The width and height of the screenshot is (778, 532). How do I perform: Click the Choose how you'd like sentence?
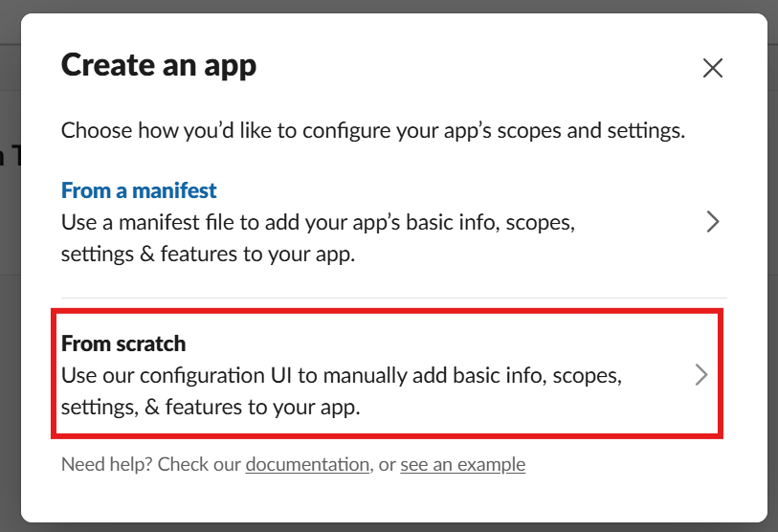click(372, 130)
